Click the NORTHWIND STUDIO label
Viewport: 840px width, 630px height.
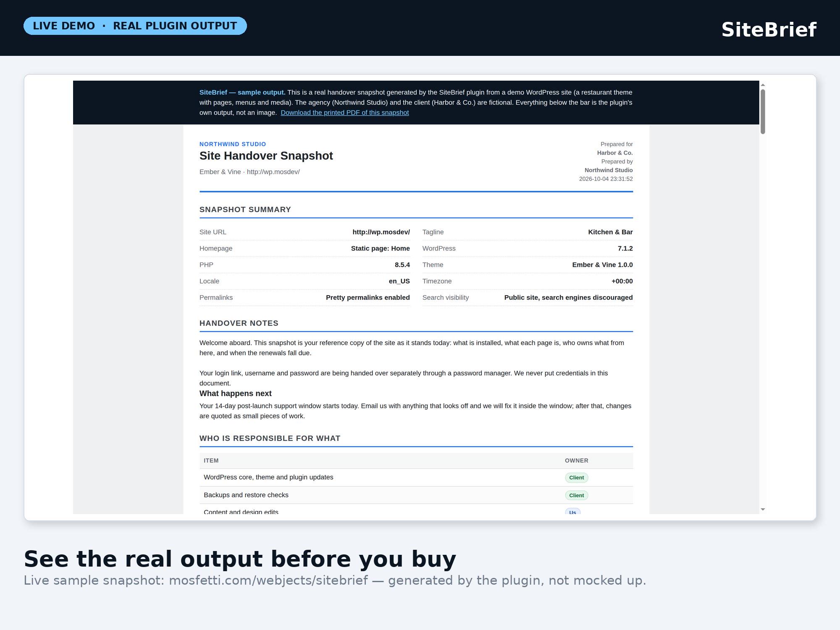click(x=233, y=144)
